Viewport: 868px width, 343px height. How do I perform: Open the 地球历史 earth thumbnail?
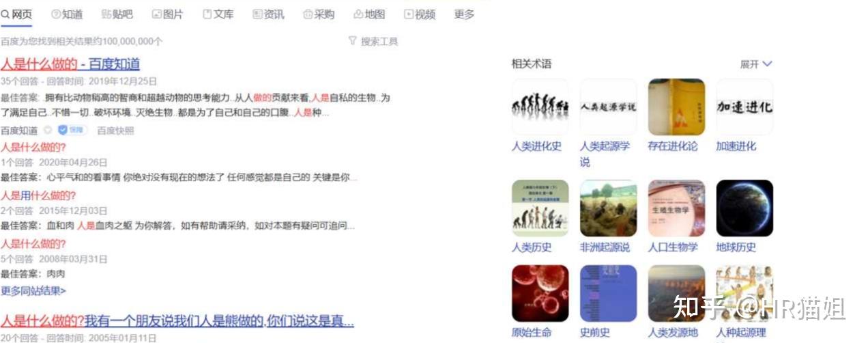click(744, 208)
